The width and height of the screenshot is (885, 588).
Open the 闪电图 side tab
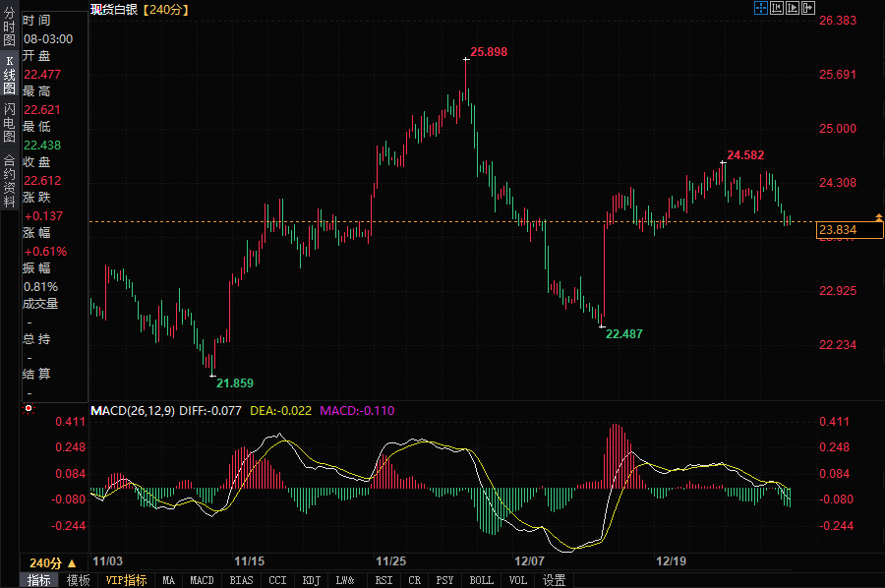(9, 123)
